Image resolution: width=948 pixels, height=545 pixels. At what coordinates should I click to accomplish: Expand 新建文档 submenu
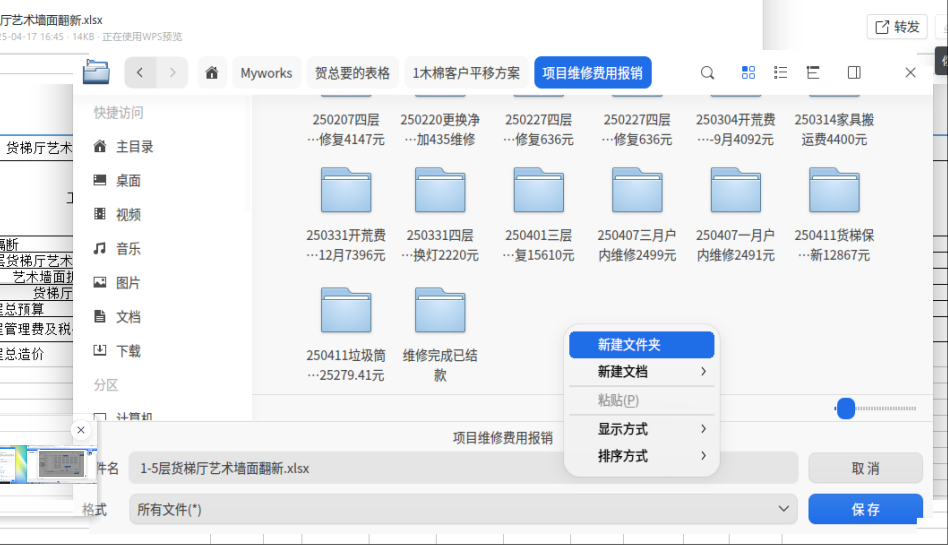[x=641, y=371]
